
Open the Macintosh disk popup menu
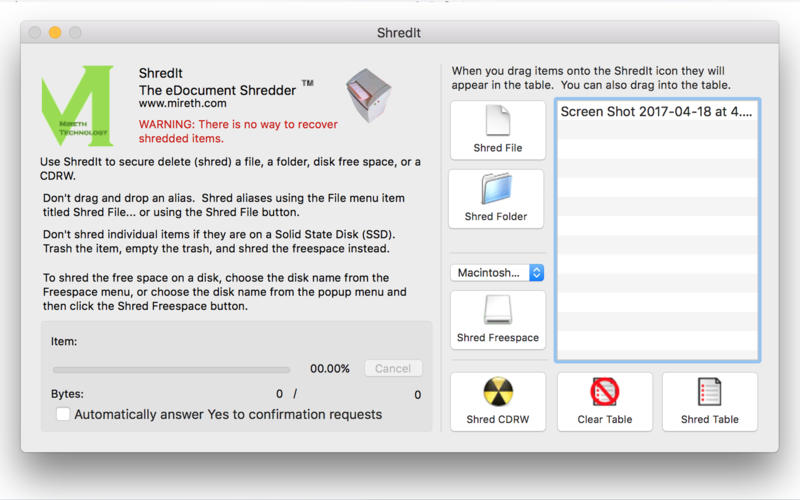point(497,273)
